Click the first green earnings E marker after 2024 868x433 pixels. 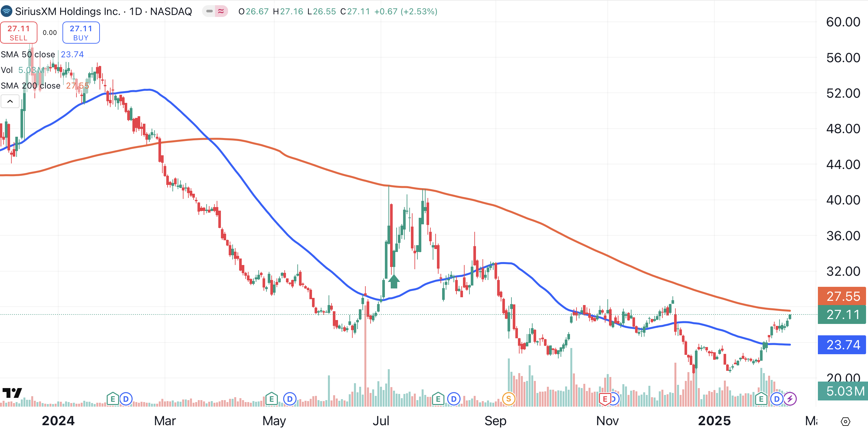point(113,399)
